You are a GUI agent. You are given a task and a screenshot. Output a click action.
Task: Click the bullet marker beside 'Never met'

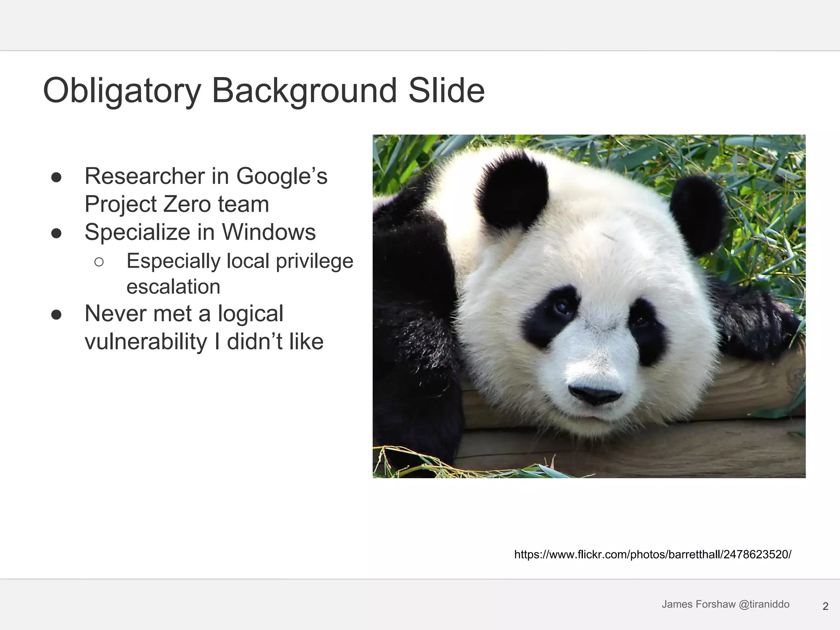56,315
